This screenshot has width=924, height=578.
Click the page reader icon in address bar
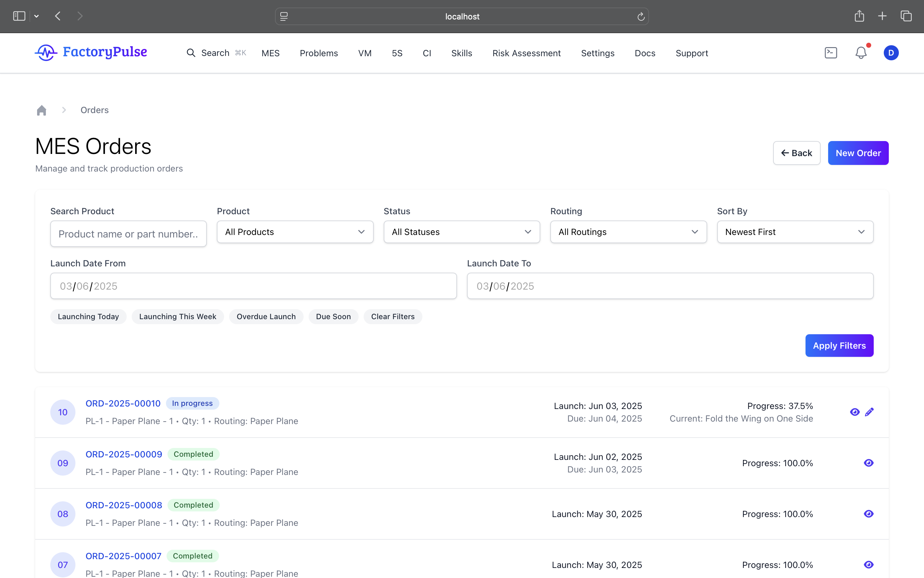(284, 16)
